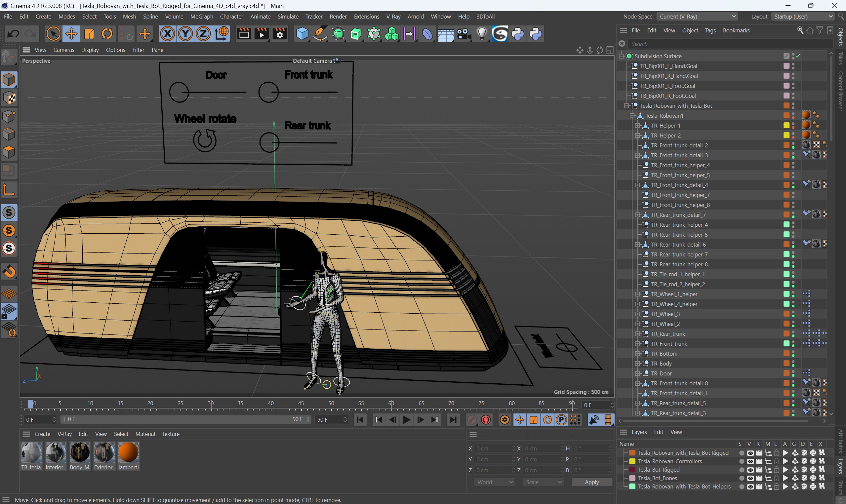Collapse Tesla_Robovan_with_Tesla_Bot node
The width and height of the screenshot is (846, 504).
coord(627,106)
